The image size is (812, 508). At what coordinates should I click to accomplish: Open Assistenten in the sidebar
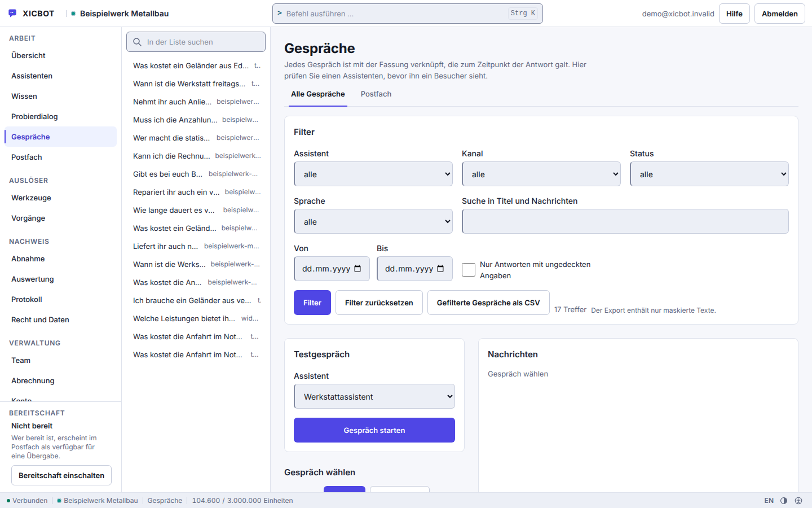pyautogui.click(x=60, y=76)
